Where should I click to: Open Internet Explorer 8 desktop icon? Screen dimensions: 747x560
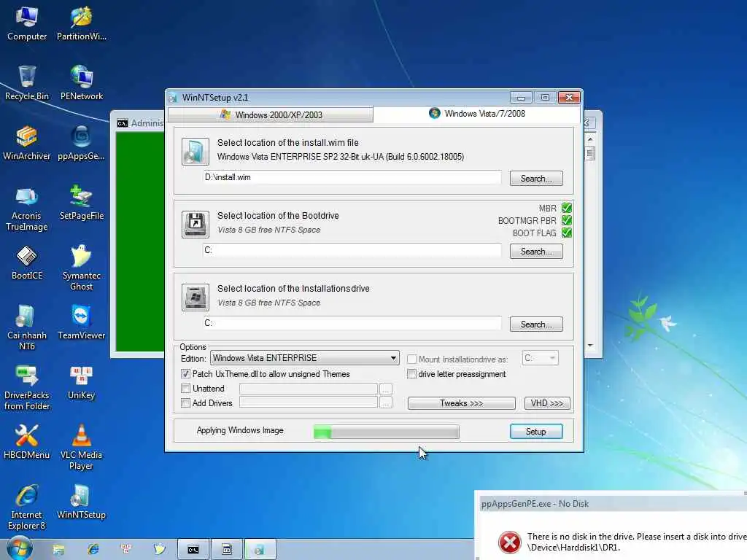coord(27,507)
